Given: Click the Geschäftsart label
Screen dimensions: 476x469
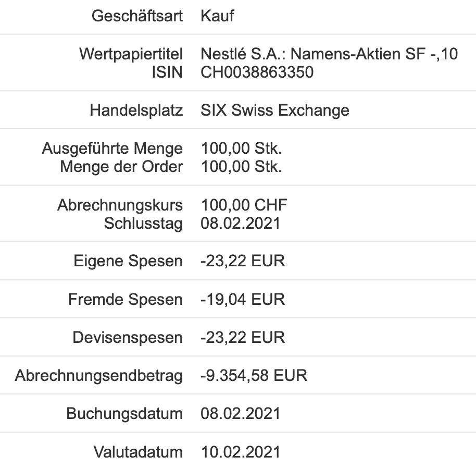Looking at the screenshot, I should coord(137,16).
